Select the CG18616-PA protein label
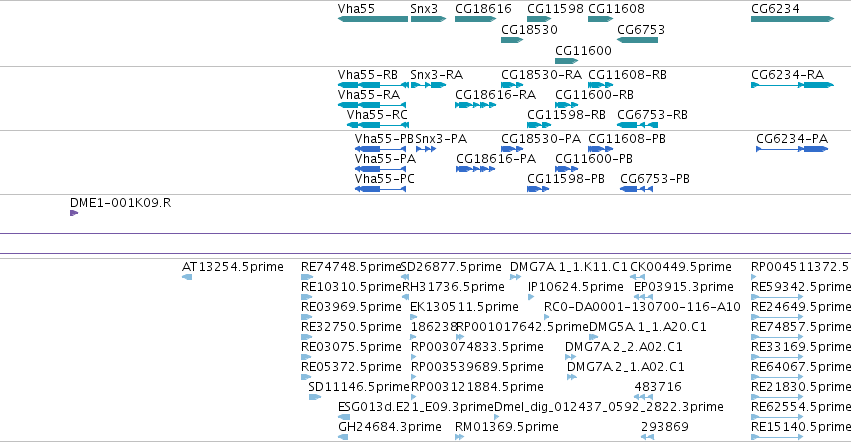Image resolution: width=851 pixels, height=442 pixels. (496, 159)
